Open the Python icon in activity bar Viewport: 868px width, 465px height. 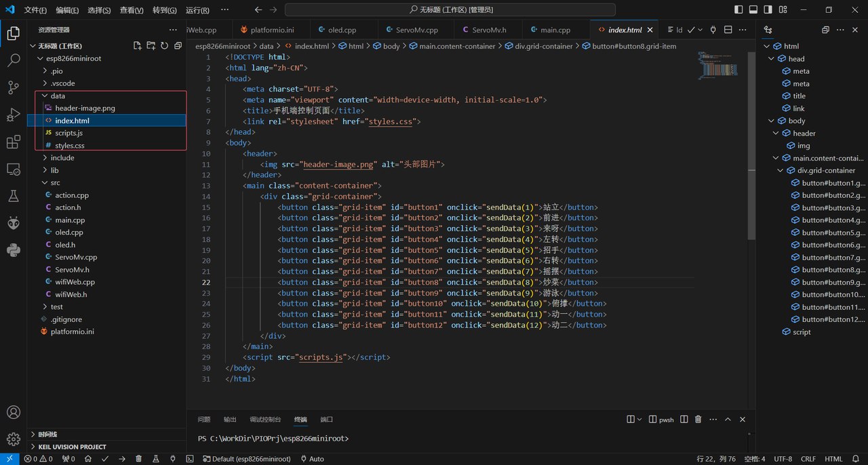click(x=13, y=250)
